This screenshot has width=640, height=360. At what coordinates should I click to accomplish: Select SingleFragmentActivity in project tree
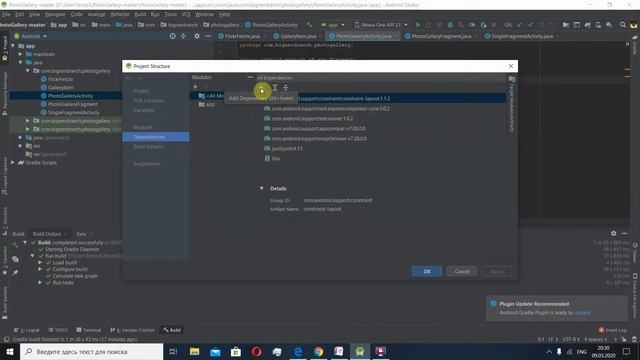coord(74,113)
